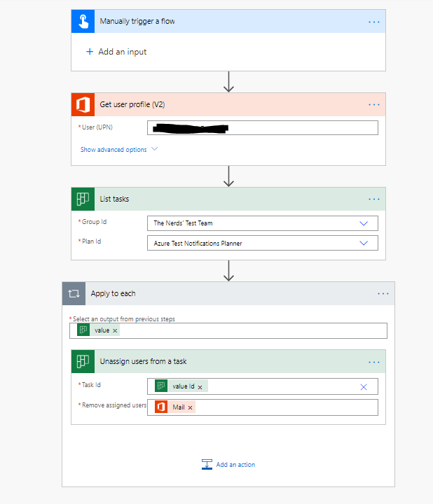Click Select an output from previous steps field
Viewport: 433px width, 504px height.
click(x=228, y=330)
